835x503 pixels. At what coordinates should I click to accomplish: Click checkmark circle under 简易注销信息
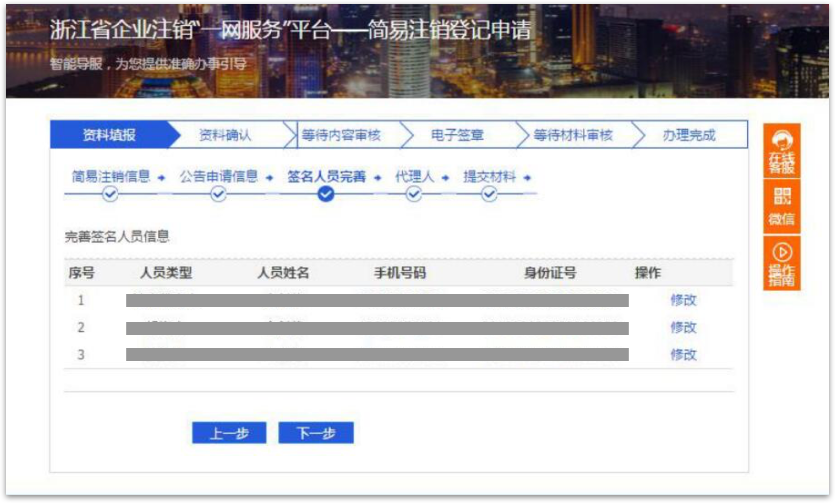point(110,195)
